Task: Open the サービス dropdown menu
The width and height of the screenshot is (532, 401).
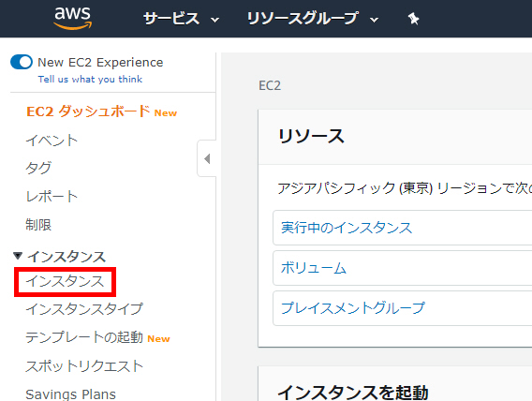Action: pos(181,19)
